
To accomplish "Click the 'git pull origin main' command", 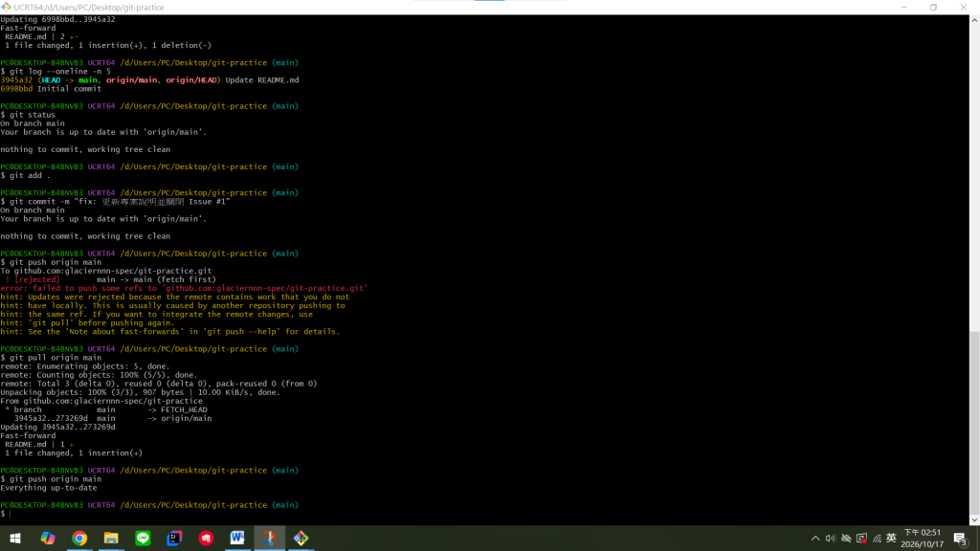I will click(x=56, y=358).
